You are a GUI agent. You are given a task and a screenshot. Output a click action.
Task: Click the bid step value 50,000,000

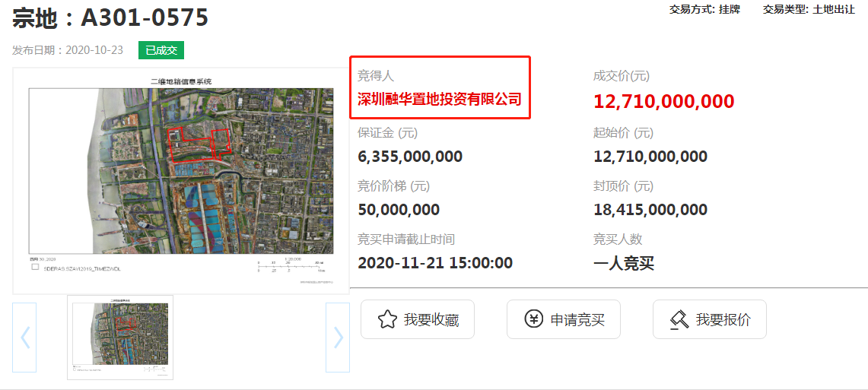click(399, 210)
